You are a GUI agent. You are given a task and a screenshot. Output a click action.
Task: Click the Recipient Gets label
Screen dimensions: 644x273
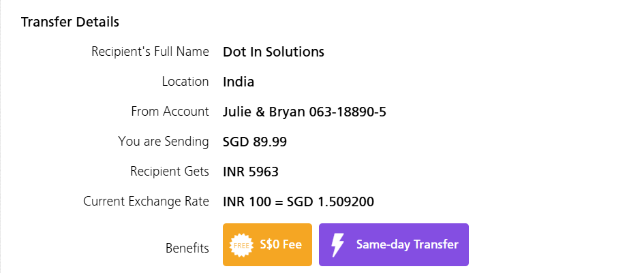pyautogui.click(x=170, y=171)
